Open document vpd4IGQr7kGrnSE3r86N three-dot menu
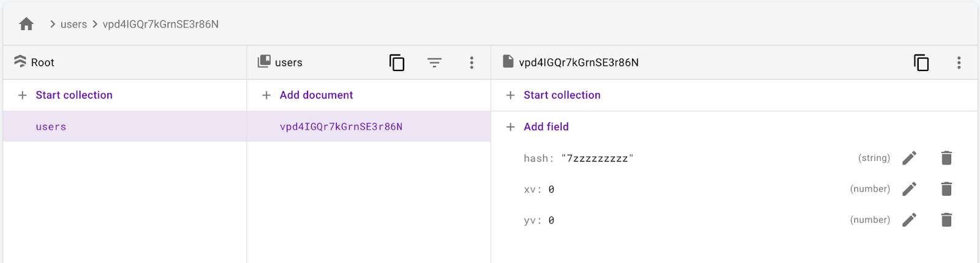 959,62
